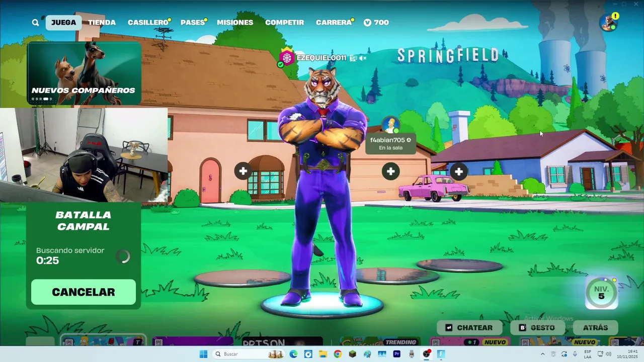Open volume speaker tray icon

(608, 354)
